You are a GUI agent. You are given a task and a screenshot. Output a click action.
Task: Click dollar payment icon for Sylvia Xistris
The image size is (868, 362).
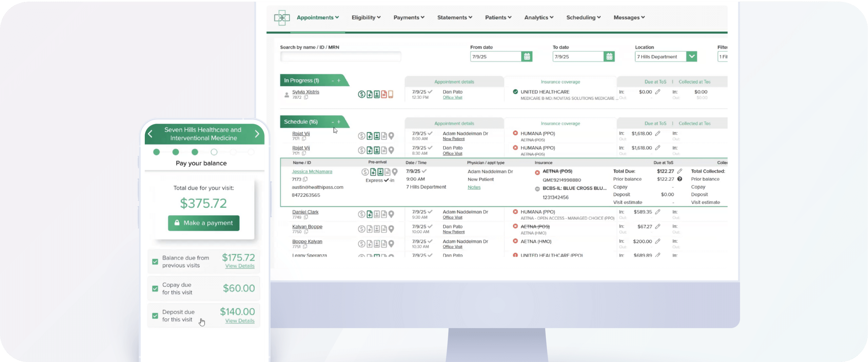pos(361,94)
